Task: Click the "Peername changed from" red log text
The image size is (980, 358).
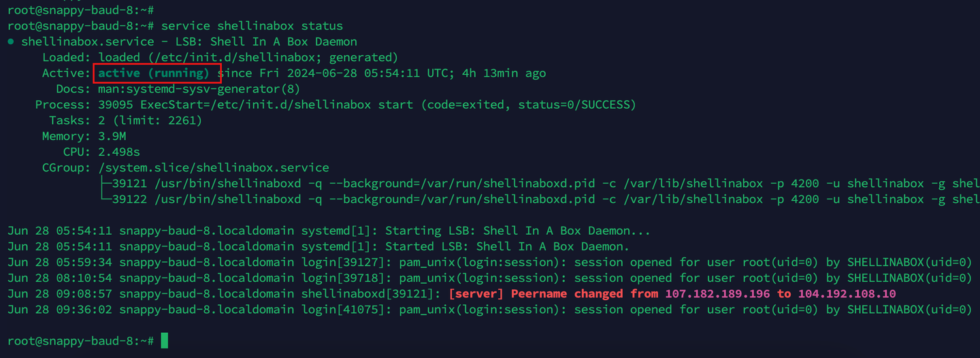Action: 584,294
